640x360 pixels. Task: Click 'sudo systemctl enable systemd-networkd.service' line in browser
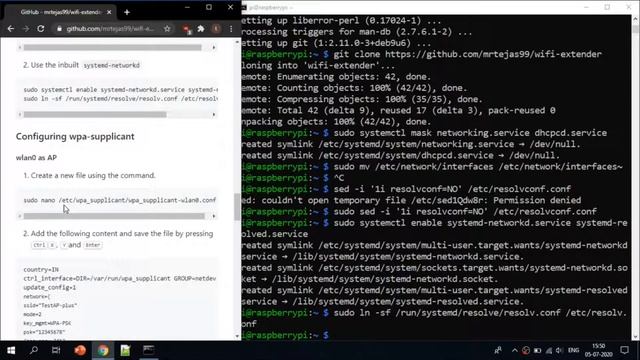coord(120,89)
